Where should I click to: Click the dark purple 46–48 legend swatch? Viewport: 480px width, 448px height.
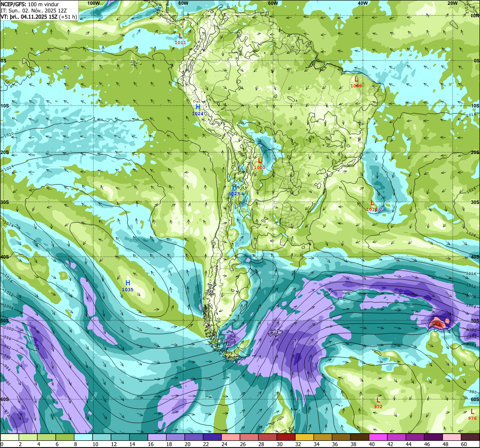433,437
